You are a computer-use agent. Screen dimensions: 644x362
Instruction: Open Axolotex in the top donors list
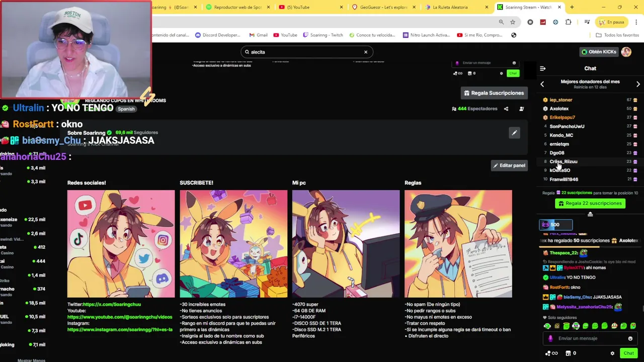click(x=559, y=109)
